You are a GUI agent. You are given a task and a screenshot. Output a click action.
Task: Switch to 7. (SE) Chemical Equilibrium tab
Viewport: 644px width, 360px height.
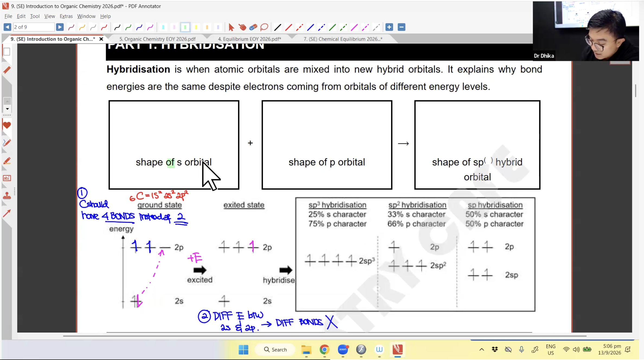pos(343,39)
